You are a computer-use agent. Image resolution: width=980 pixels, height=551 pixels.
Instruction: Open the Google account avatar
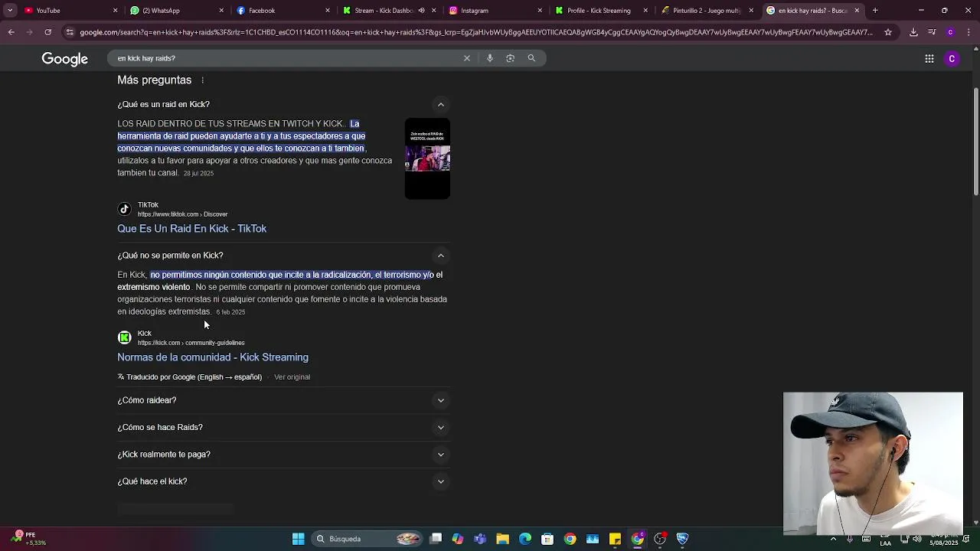pos(952,59)
